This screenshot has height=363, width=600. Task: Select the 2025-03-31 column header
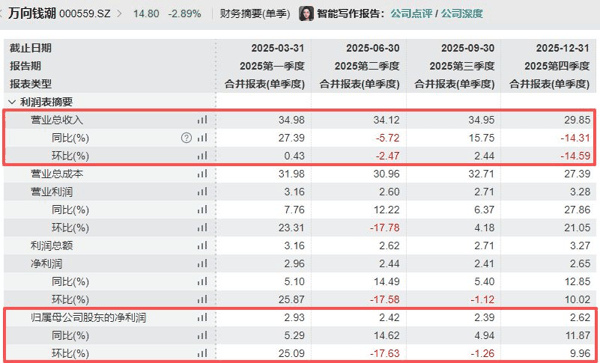[278, 48]
